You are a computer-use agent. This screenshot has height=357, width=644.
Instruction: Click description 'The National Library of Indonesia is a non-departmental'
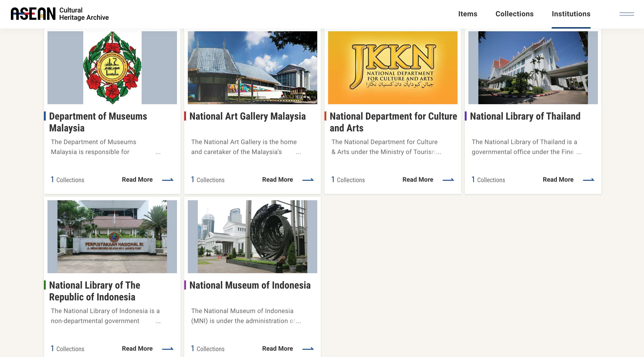(105, 316)
